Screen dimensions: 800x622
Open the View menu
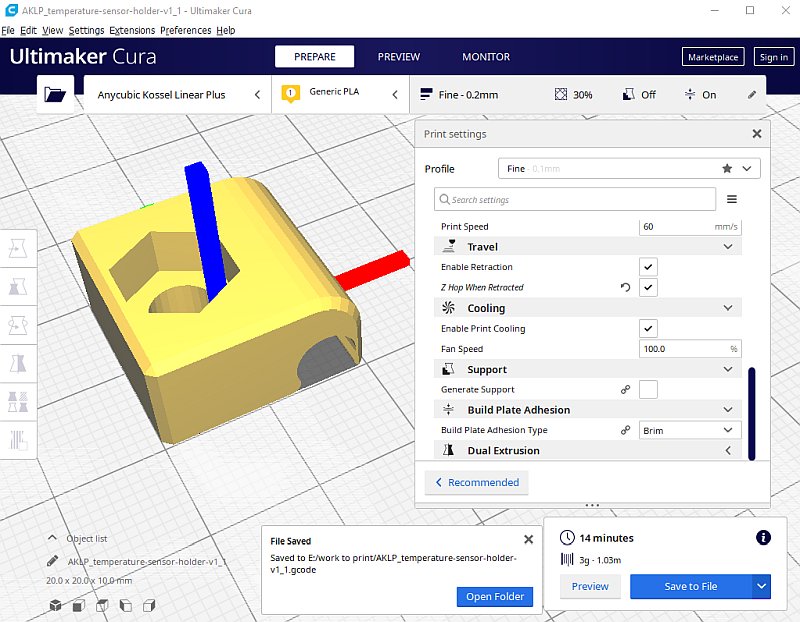tap(53, 30)
